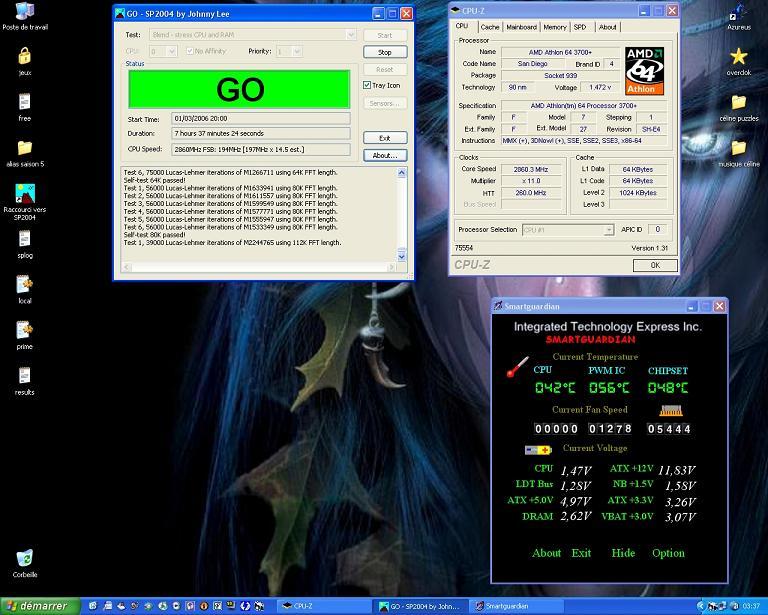Viewport: 768px width, 615px height.
Task: Click the CPU-Z title bar chip icon
Action: 455,10
